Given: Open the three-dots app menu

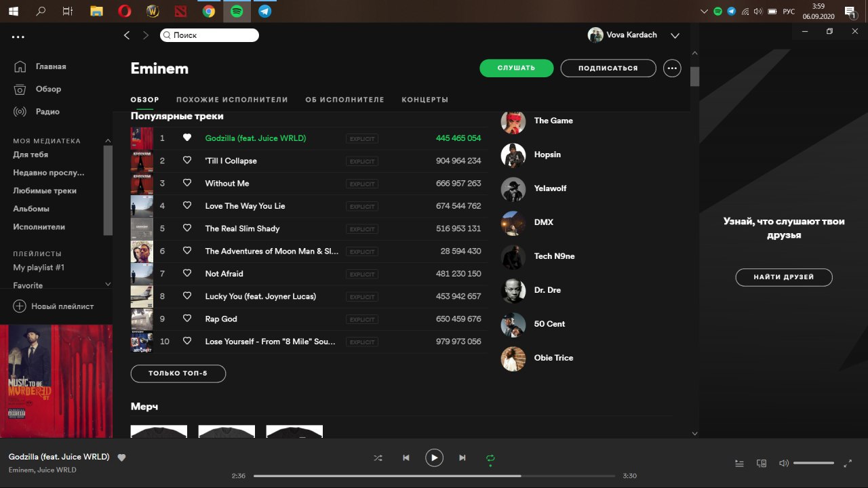Looking at the screenshot, I should point(18,37).
